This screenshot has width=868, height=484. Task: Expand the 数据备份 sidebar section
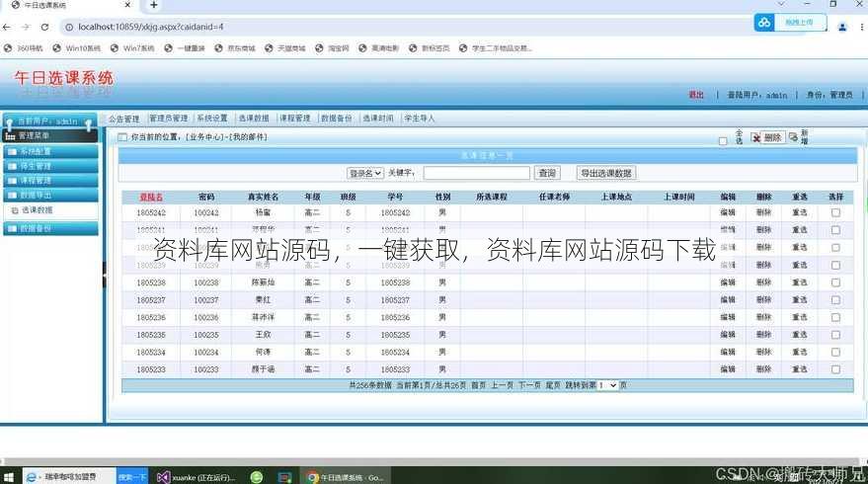pyautogui.click(x=50, y=228)
